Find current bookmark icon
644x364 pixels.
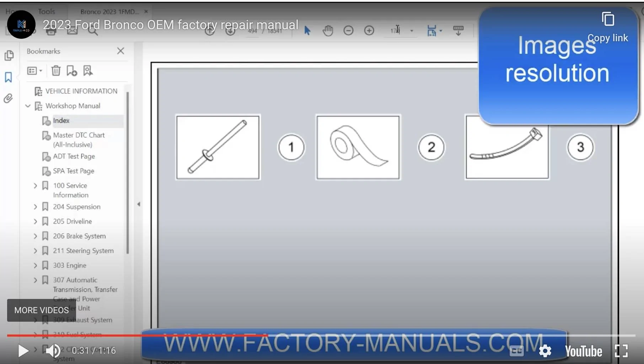click(87, 71)
